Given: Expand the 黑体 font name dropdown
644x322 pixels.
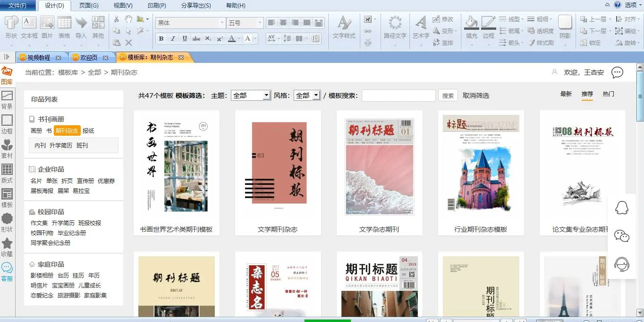Looking at the screenshot, I should (x=222, y=23).
